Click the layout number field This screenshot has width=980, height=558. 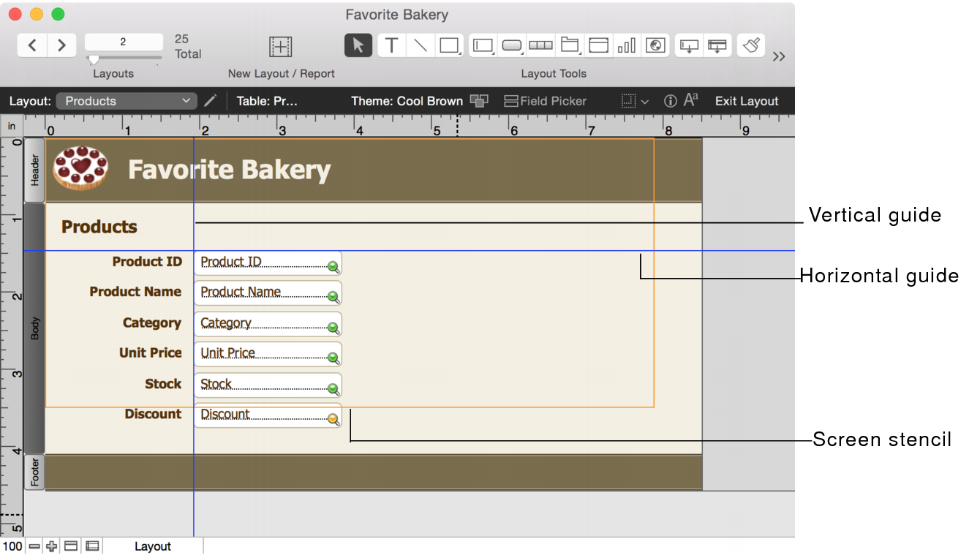pyautogui.click(x=124, y=42)
